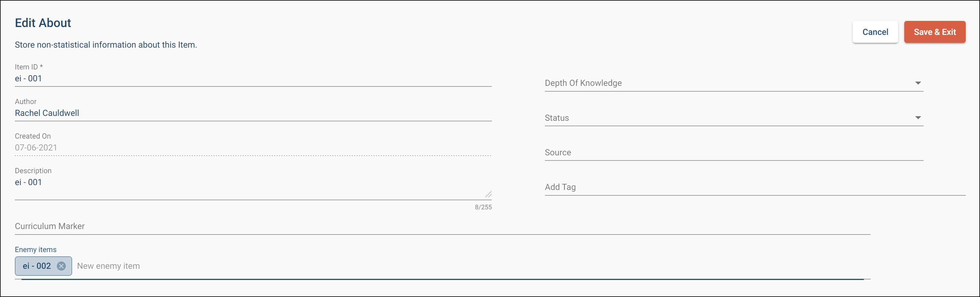Click the 8/255 character counter
The width and height of the screenshot is (980, 297).
pyautogui.click(x=483, y=207)
